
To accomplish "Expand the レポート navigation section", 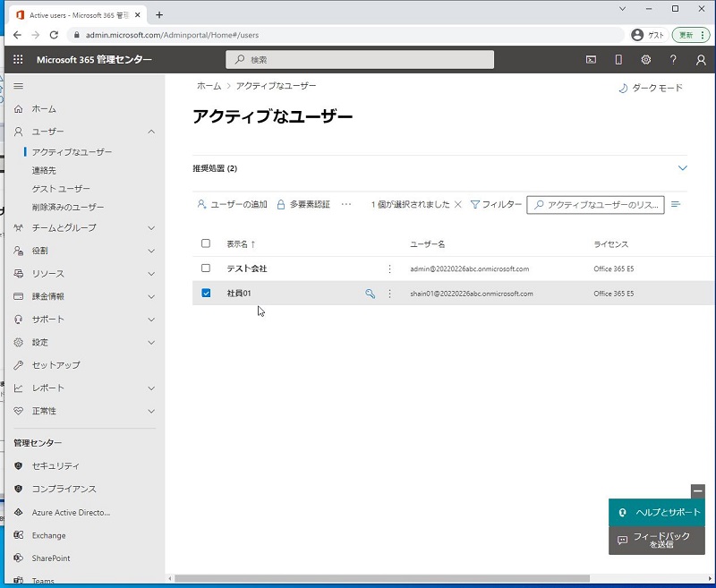I will pos(151,388).
